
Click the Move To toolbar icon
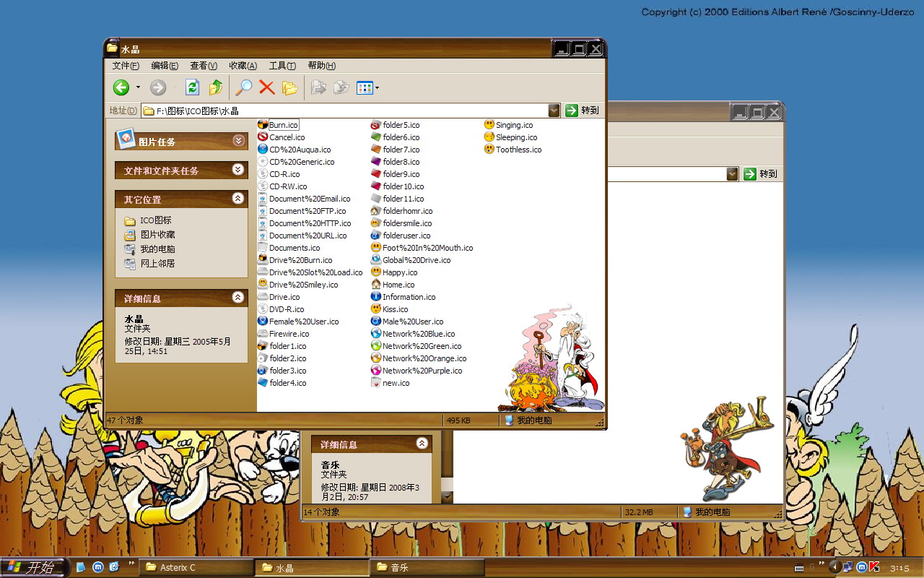[x=318, y=88]
